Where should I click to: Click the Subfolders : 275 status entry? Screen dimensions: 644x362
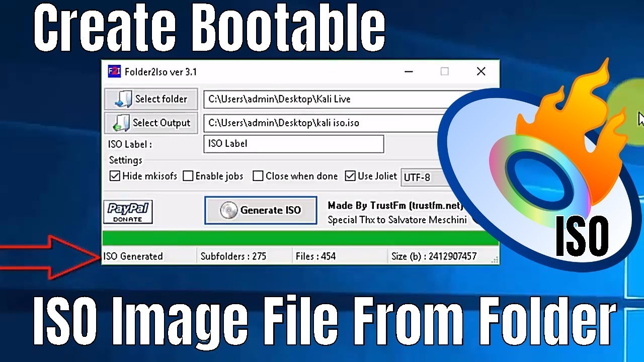click(233, 256)
